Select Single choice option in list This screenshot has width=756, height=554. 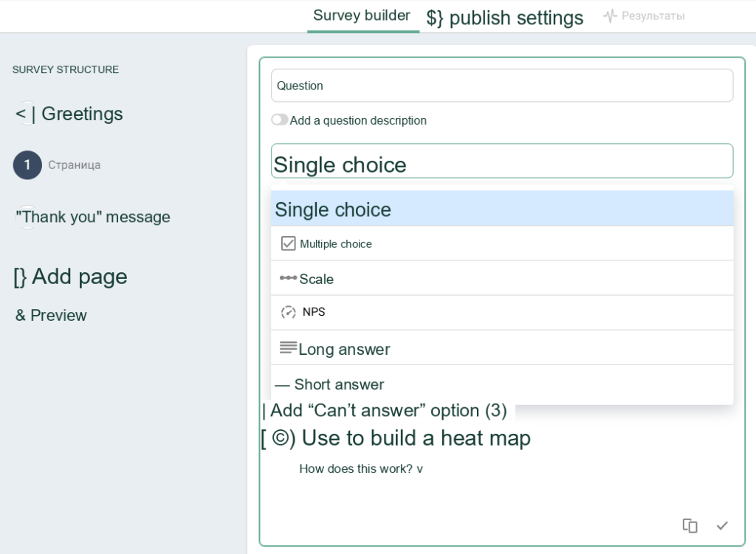coord(502,209)
